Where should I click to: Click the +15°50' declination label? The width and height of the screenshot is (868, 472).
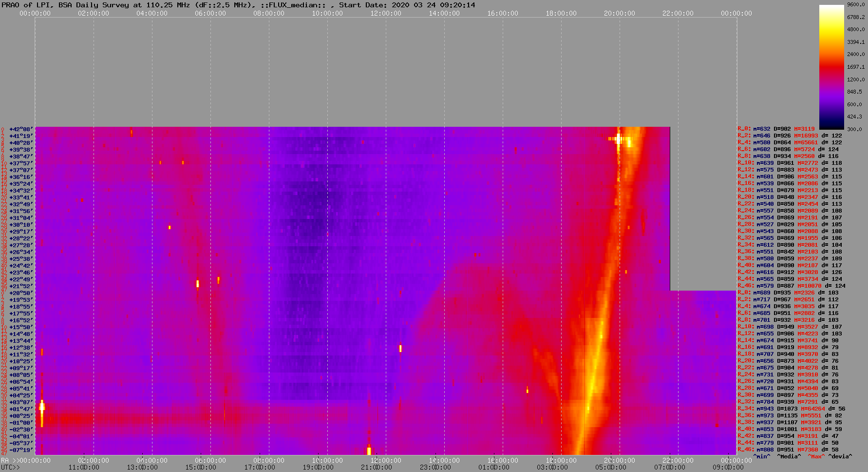[21, 327]
